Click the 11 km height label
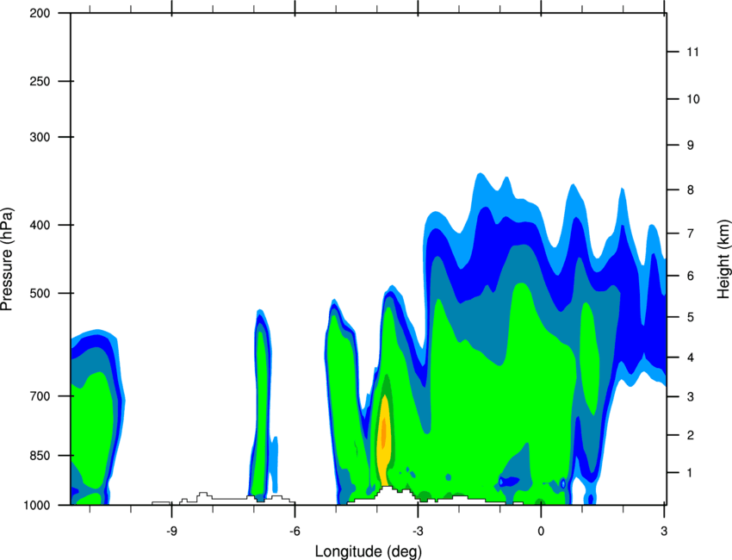732x560 pixels. point(692,52)
